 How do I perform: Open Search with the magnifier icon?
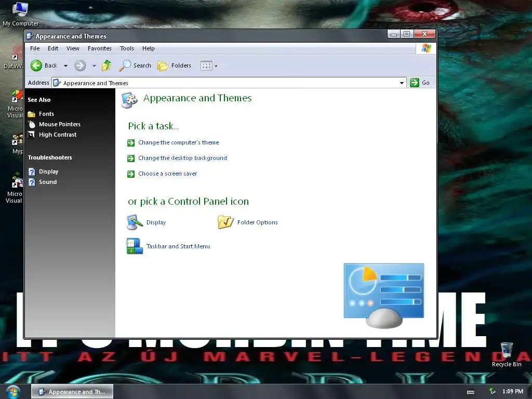point(125,65)
